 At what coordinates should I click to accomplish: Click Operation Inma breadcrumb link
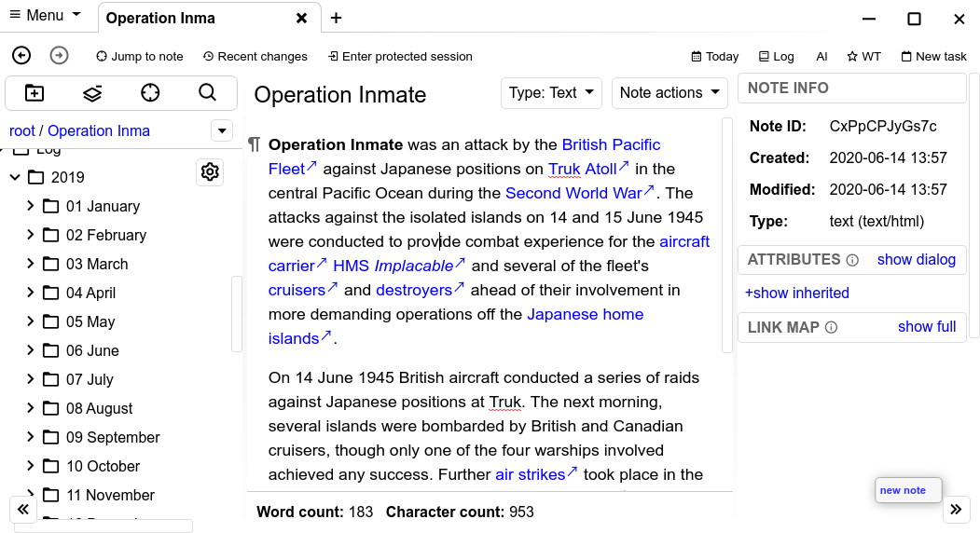pos(99,130)
